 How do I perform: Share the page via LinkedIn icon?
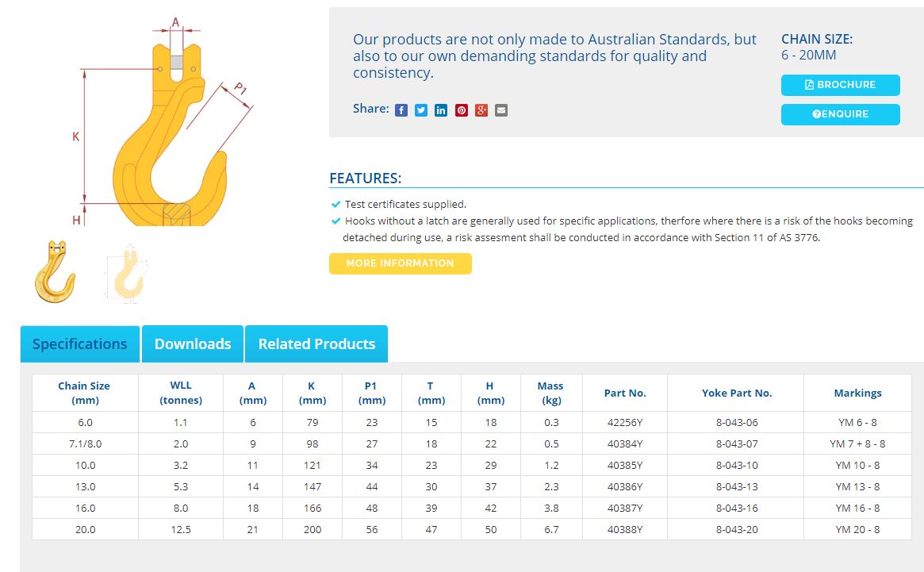(x=441, y=110)
